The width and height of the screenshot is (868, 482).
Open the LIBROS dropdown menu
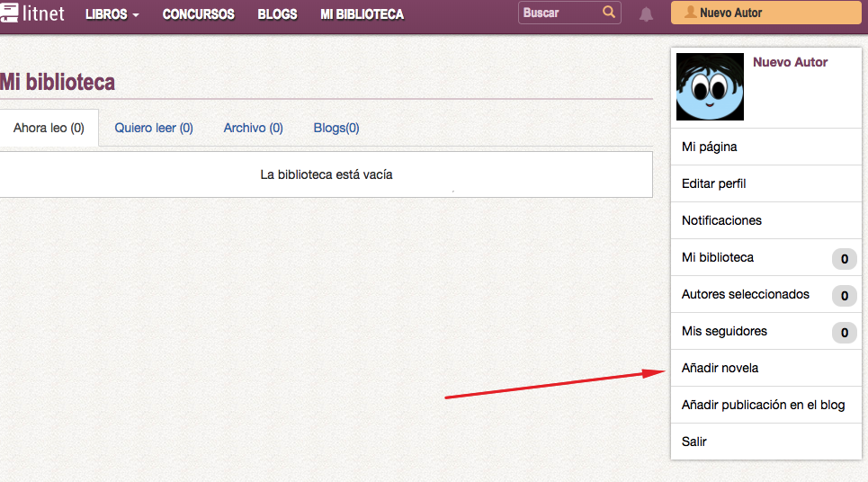click(112, 14)
